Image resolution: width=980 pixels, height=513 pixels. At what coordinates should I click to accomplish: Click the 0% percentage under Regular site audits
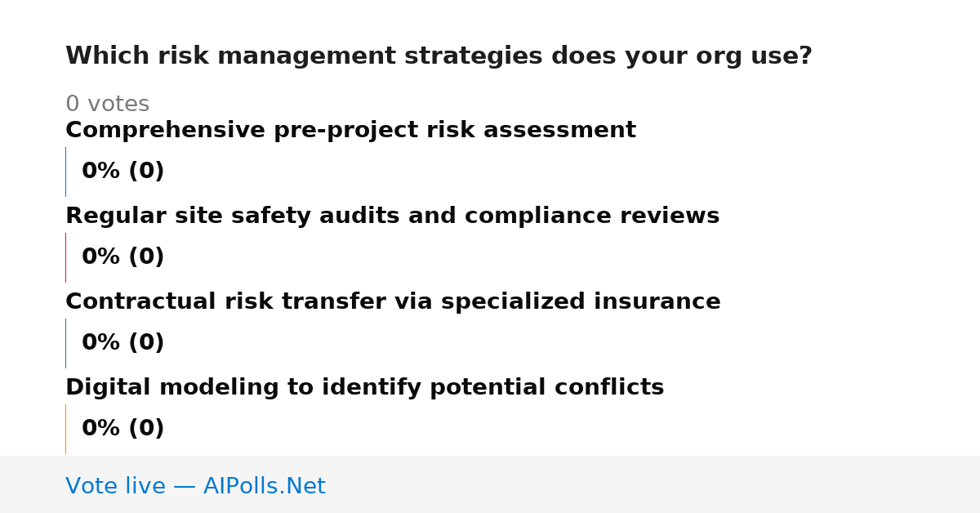click(100, 257)
